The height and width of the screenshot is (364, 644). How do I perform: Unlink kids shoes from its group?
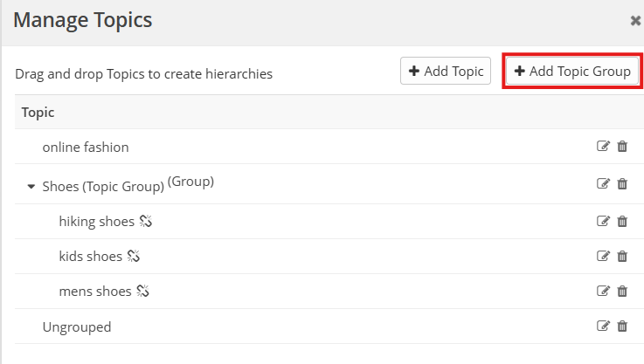click(x=134, y=257)
